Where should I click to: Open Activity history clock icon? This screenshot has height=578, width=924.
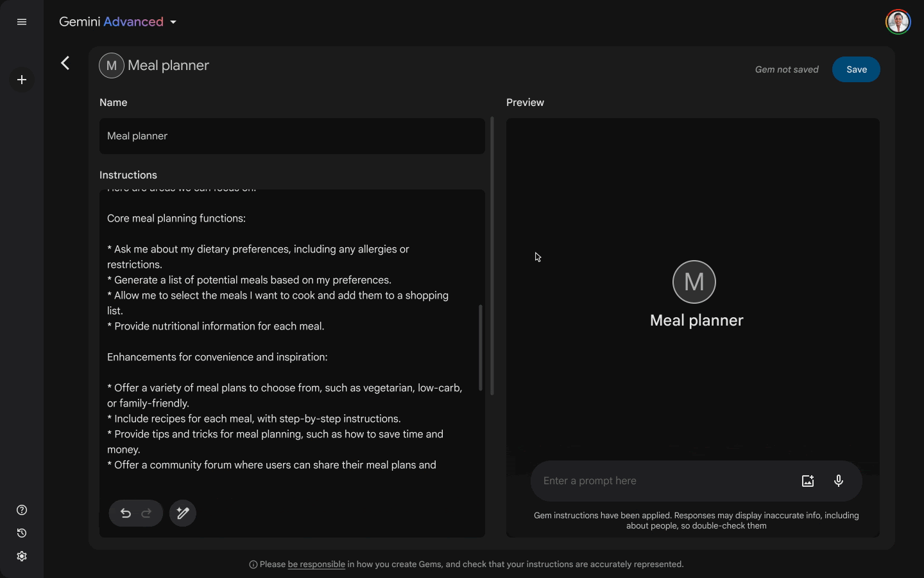22,533
